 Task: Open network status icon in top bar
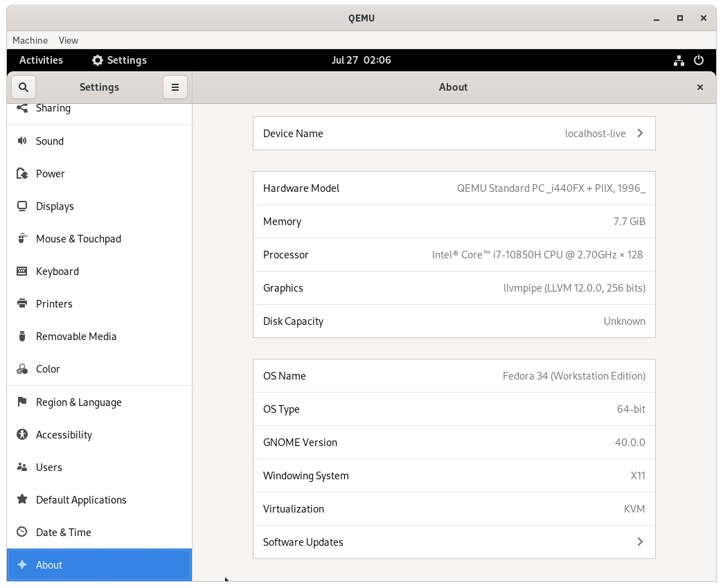[679, 60]
